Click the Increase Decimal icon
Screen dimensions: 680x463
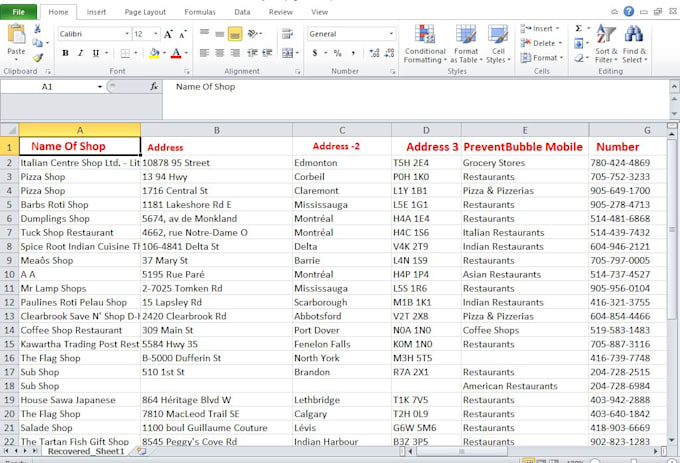374,53
